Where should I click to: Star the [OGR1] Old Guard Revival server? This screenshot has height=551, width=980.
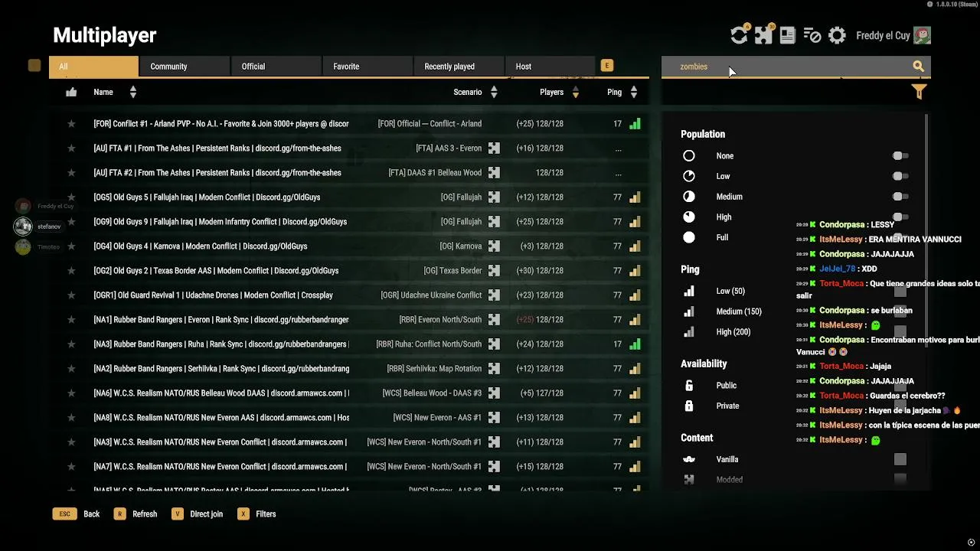pos(71,295)
